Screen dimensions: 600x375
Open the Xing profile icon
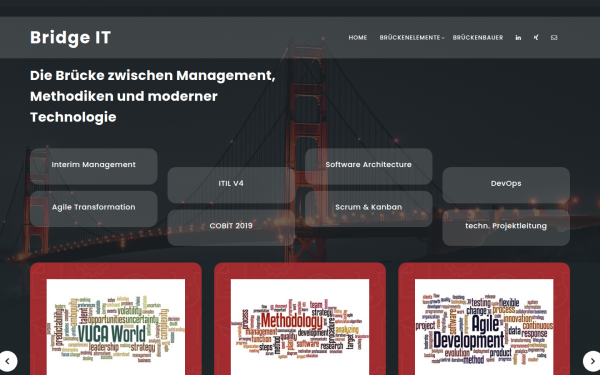point(536,38)
